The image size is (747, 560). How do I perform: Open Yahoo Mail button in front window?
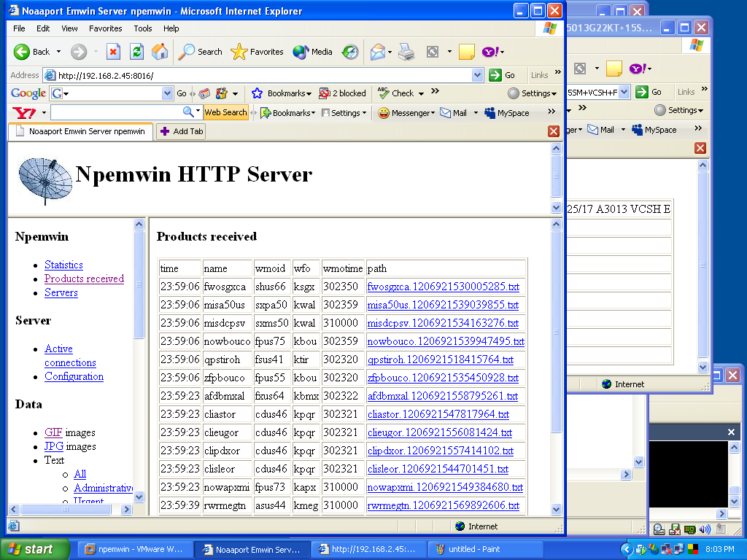pos(453,113)
